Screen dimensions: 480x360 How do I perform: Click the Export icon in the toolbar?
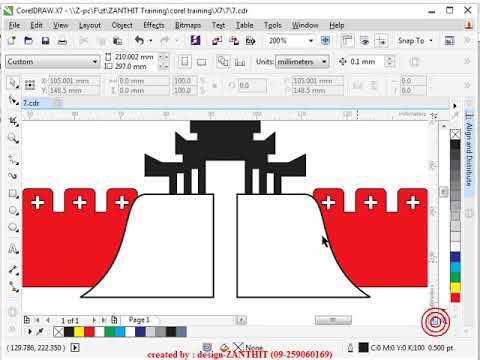tap(234, 41)
